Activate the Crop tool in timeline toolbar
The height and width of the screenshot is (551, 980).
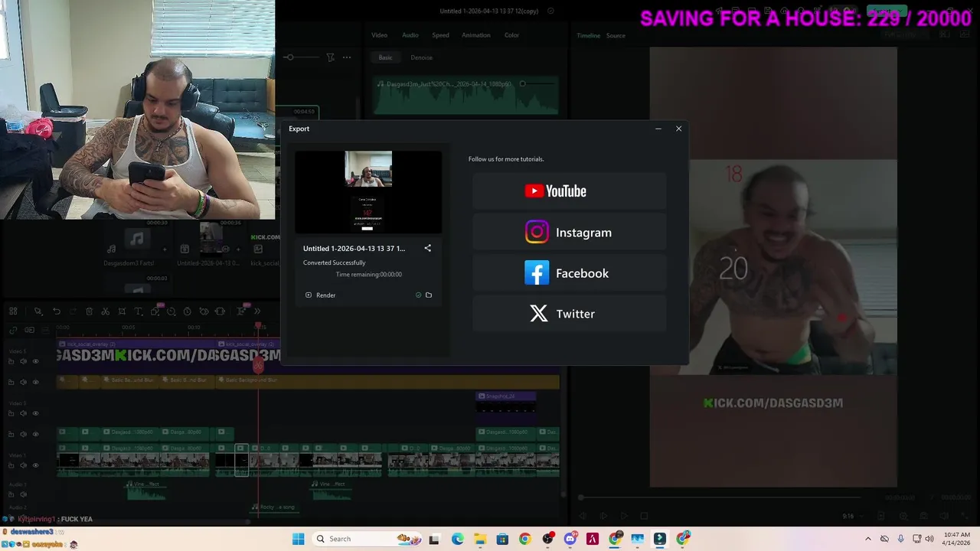coord(122,311)
